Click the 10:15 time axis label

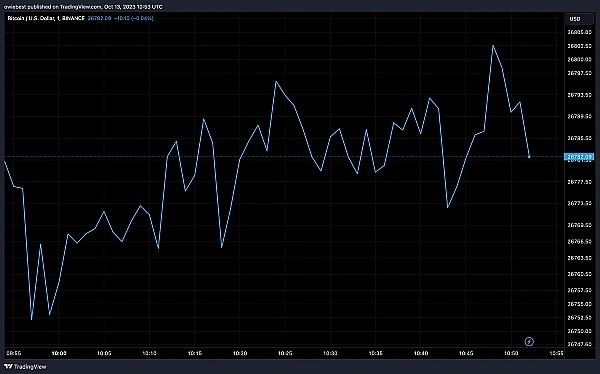[194, 353]
